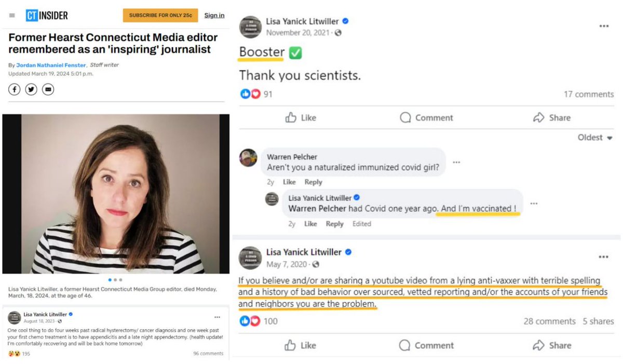This screenshot has width=623, height=364.
Task: Like the Booster post
Action: click(301, 118)
